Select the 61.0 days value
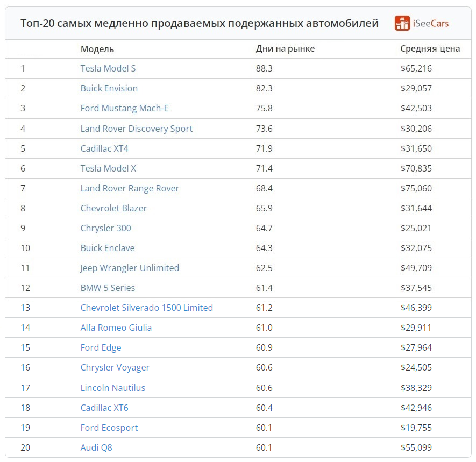The height and width of the screenshot is (462, 476). point(264,328)
